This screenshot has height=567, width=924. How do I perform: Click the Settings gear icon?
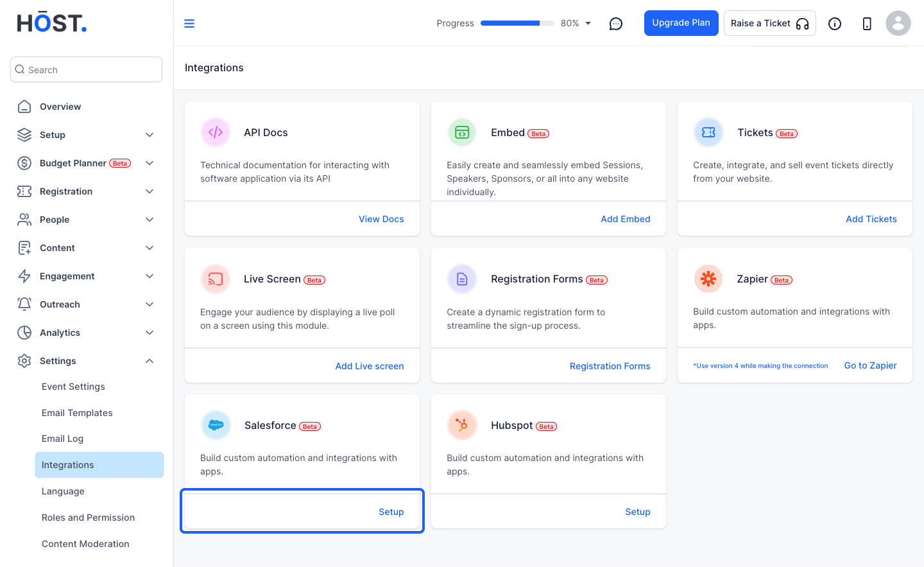tap(24, 361)
